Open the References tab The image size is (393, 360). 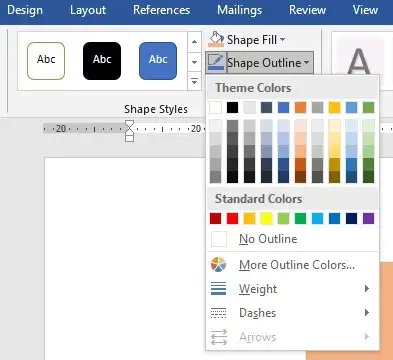coord(161,10)
